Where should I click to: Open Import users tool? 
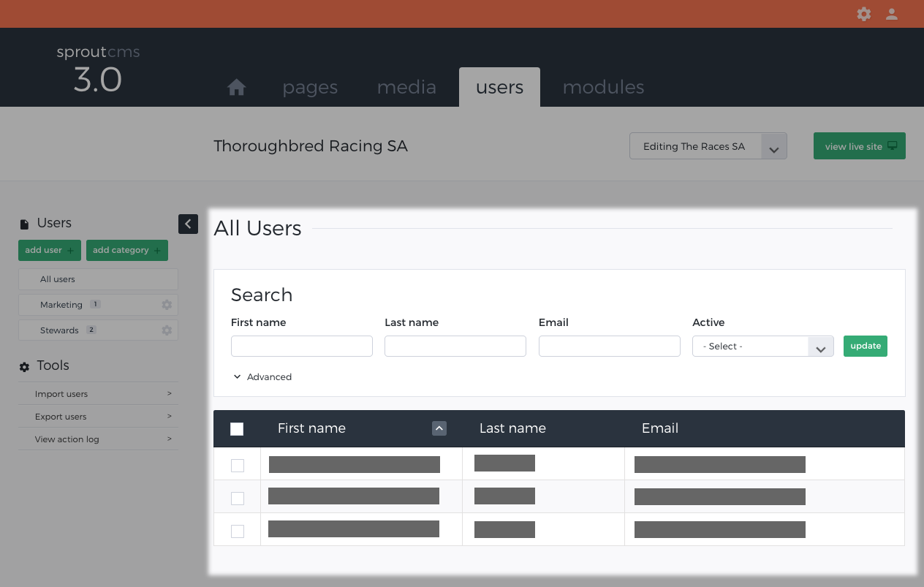coord(98,394)
